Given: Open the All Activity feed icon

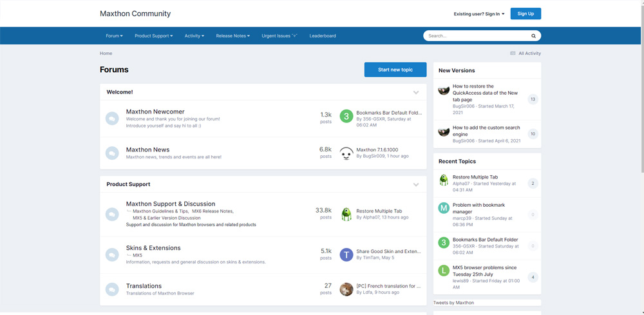Looking at the screenshot, I should pyautogui.click(x=513, y=53).
